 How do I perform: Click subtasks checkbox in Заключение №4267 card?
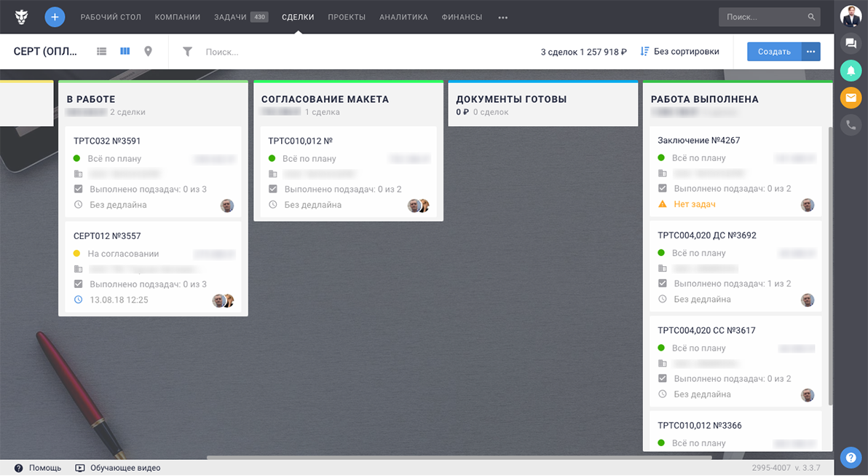click(x=663, y=189)
